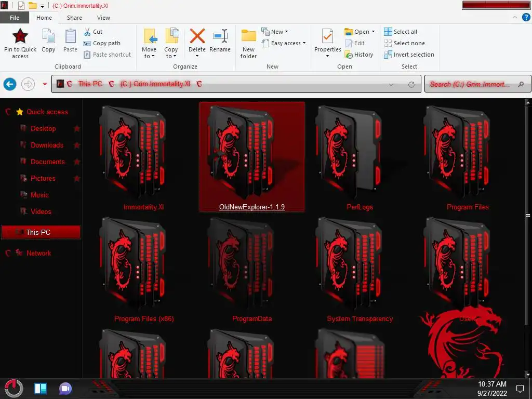532x399 pixels.
Task: Expand the Open dropdown arrow
Action: [x=373, y=32]
